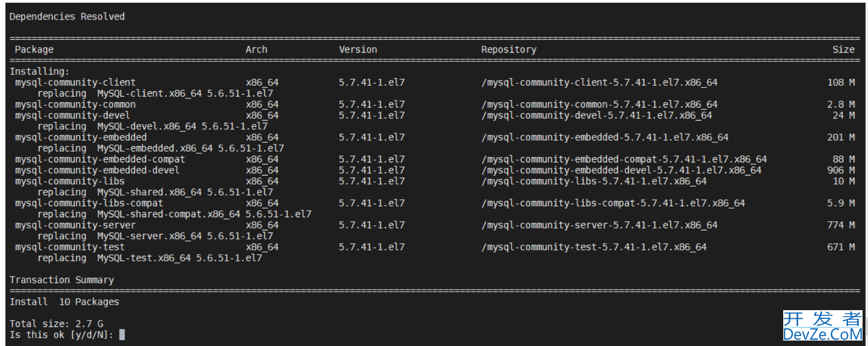Select package name mysql-community-embedded-compat
This screenshot has width=868, height=346.
pos(100,159)
